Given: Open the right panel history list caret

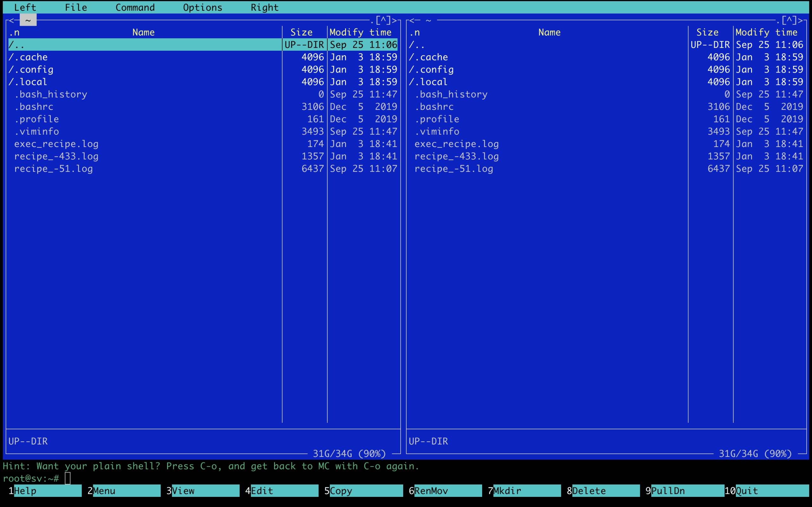Looking at the screenshot, I should pos(789,20).
